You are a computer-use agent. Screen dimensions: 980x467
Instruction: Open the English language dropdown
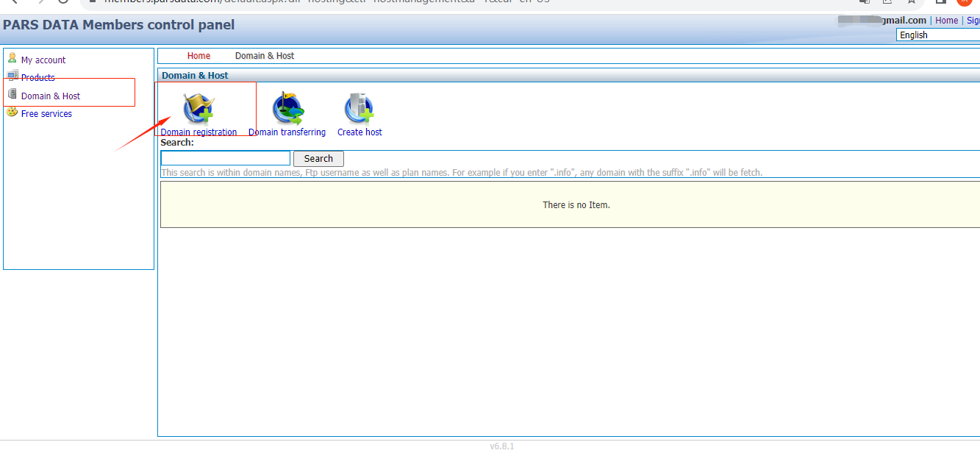pos(938,35)
